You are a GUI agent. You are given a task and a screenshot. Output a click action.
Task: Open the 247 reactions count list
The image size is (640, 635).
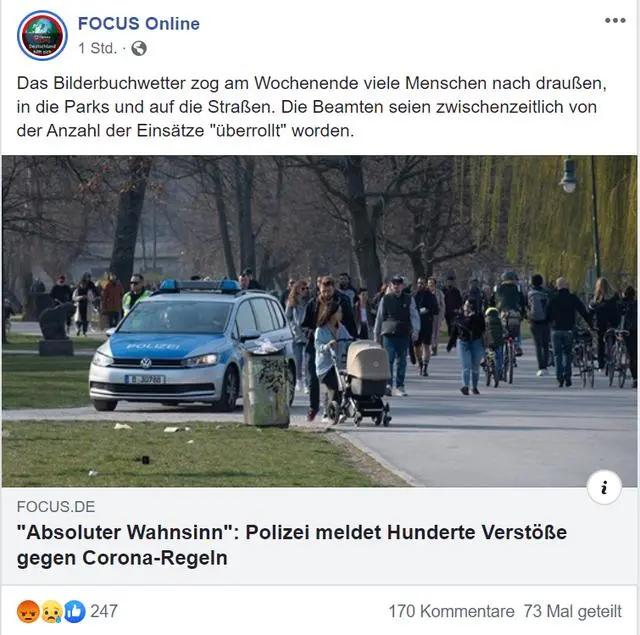click(x=104, y=611)
